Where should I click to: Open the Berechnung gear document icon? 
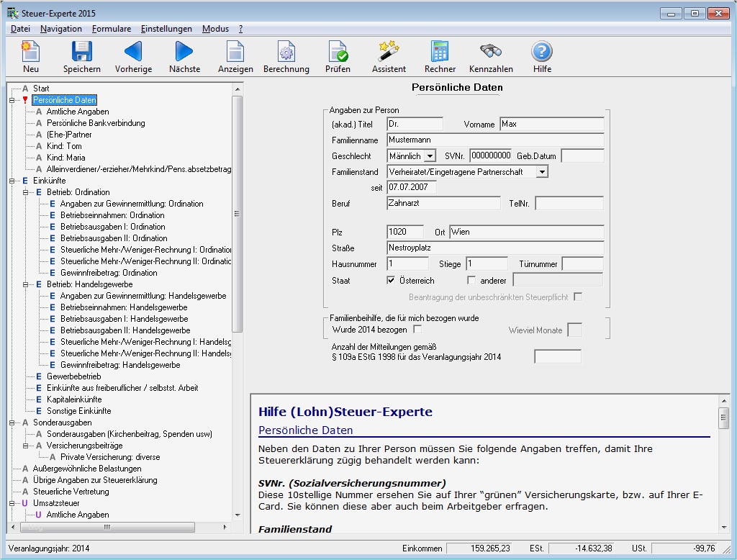[x=286, y=53]
